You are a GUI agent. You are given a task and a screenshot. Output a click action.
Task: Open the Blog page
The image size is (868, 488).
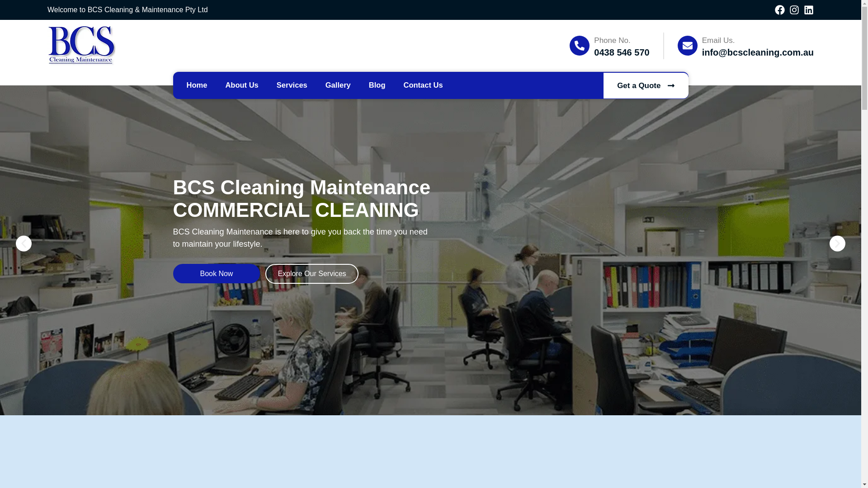377,85
